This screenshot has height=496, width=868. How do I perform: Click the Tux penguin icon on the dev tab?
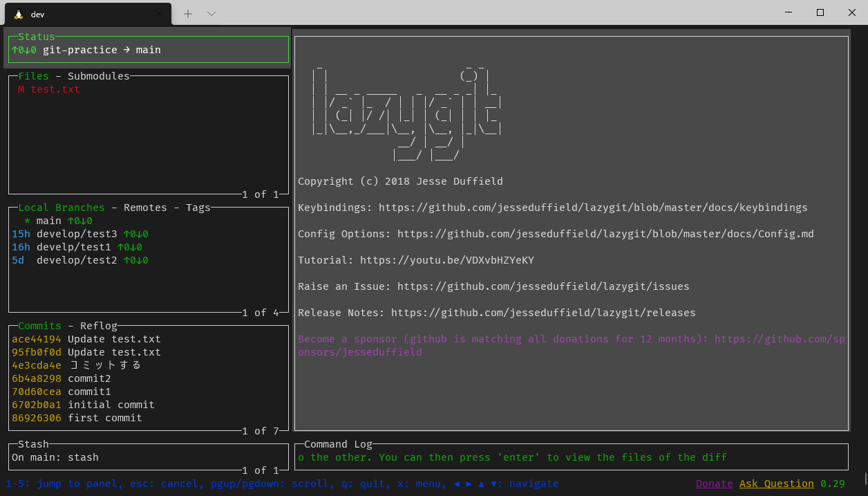click(17, 13)
